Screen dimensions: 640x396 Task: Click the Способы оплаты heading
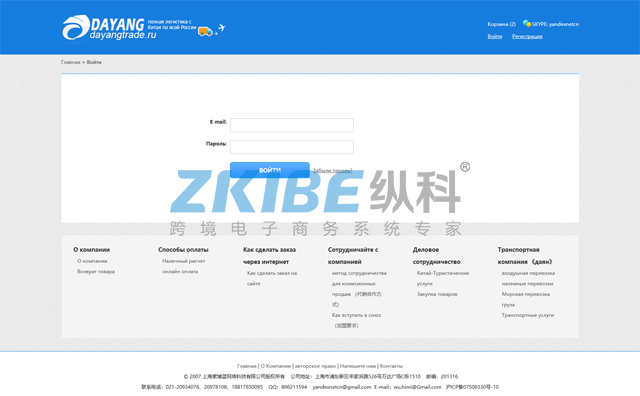(x=183, y=249)
